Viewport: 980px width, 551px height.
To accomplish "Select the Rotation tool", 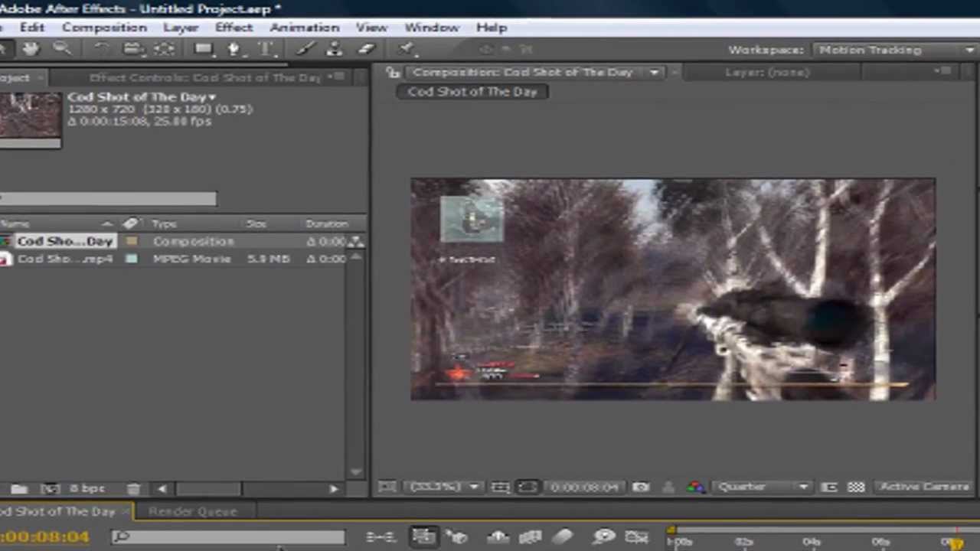I will click(x=101, y=49).
